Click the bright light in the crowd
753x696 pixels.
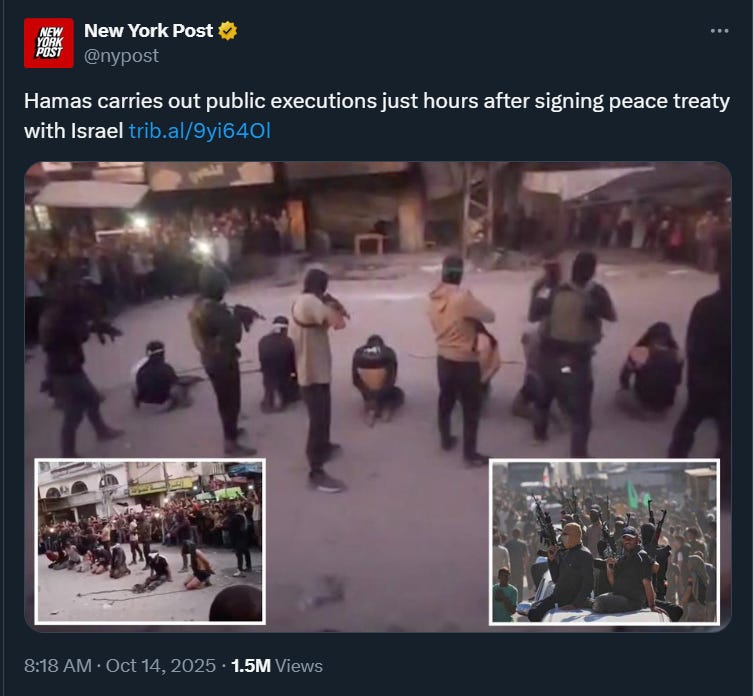tap(202, 247)
